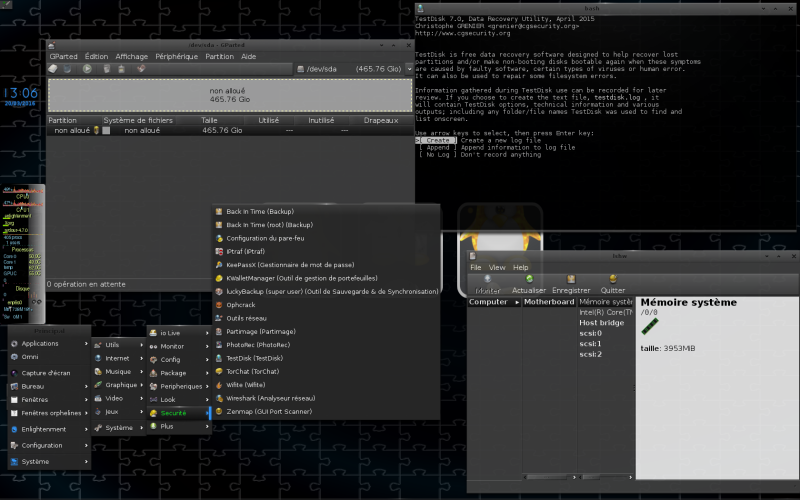The image size is (800, 500).
Task: Open Zenmap GUI Port Scanner
Action: (x=269, y=411)
